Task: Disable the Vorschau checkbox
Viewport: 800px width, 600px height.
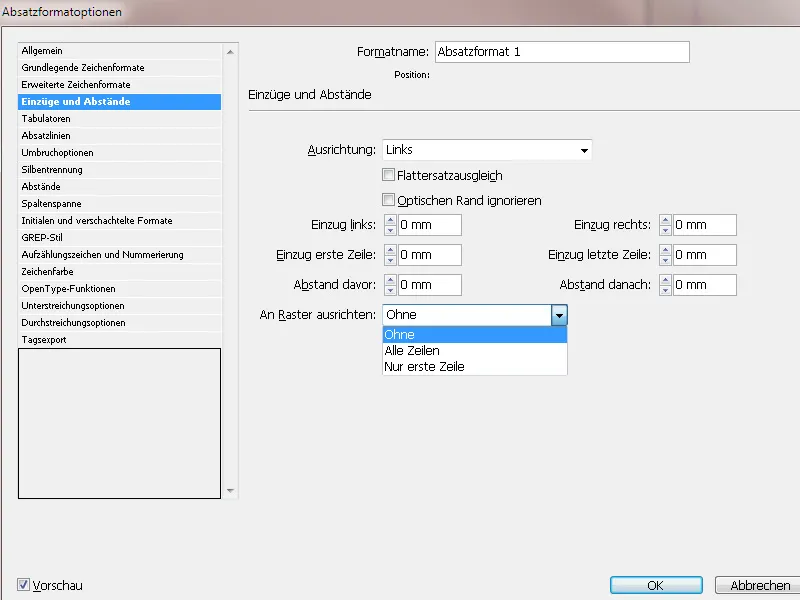Action: click(x=22, y=587)
